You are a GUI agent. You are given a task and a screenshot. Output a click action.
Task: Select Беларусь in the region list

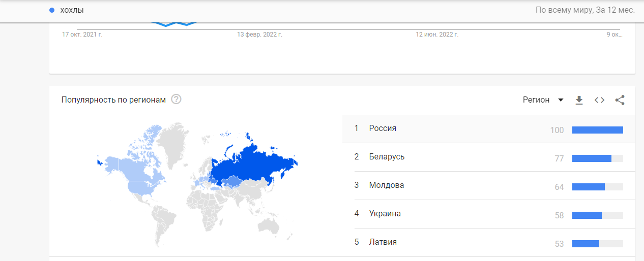click(x=488, y=157)
